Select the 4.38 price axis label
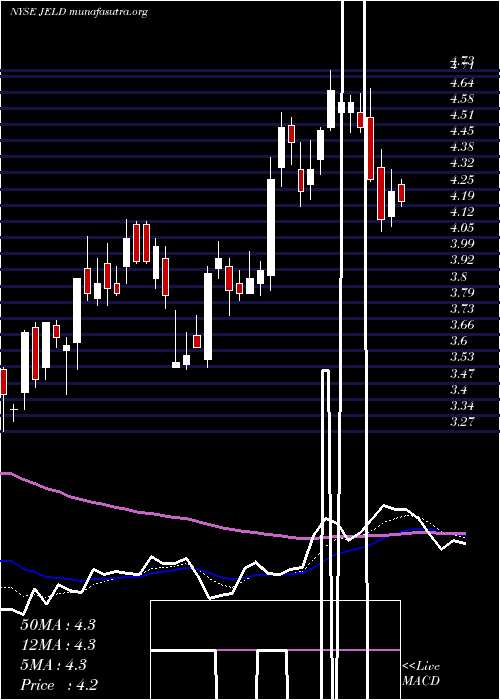The image size is (500, 700). pos(462,147)
